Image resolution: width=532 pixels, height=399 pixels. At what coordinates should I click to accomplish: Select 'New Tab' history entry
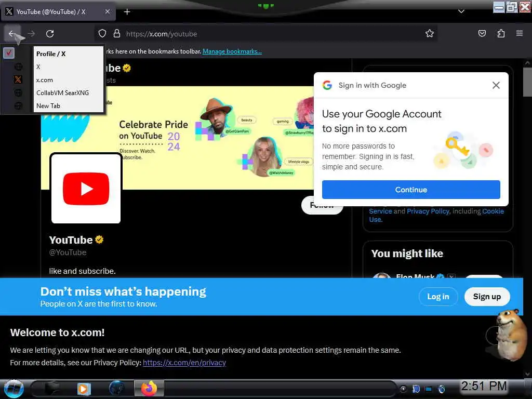(x=68, y=106)
